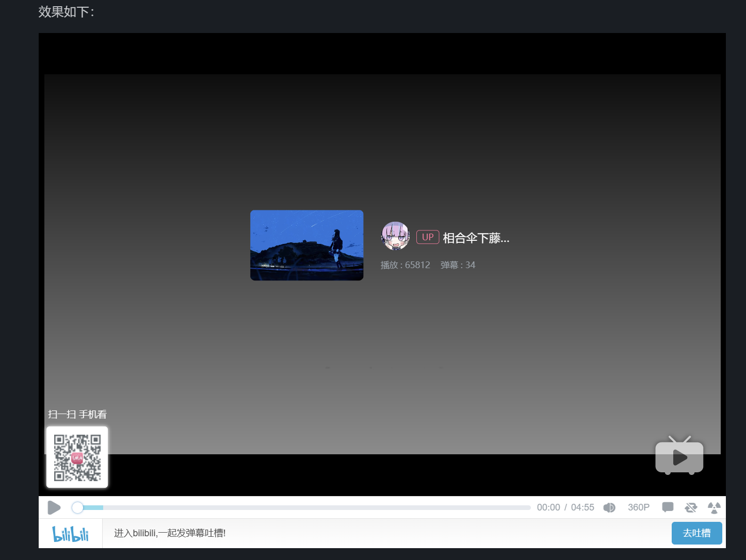Start playback with the play button
Screen dimensions: 746x560
tap(54, 507)
